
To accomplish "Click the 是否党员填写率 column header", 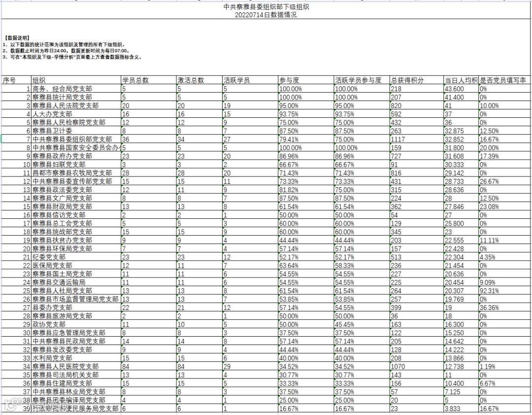I will (504, 80).
